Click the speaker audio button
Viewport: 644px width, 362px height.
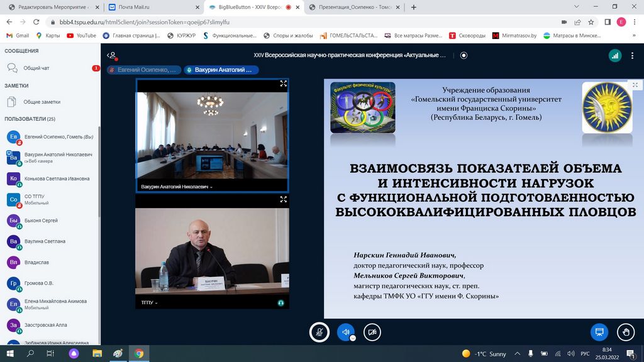tap(345, 332)
